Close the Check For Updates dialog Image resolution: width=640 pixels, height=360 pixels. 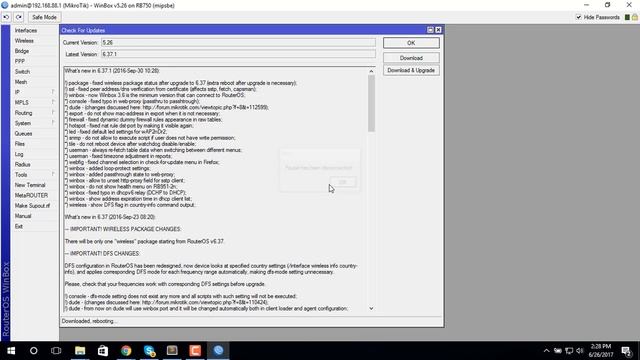tap(438, 30)
